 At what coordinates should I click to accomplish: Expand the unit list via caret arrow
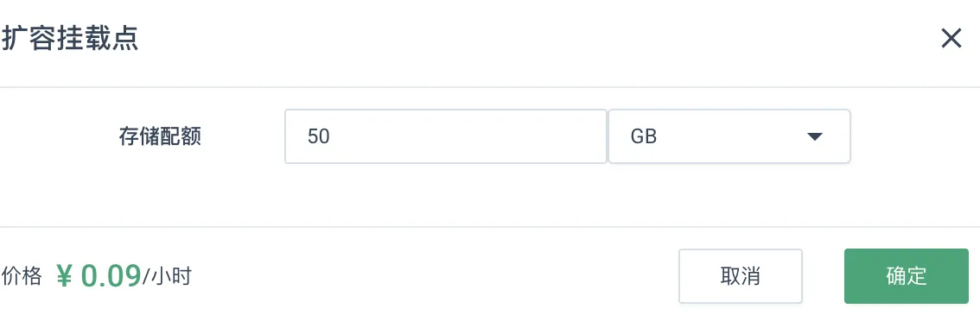[814, 136]
